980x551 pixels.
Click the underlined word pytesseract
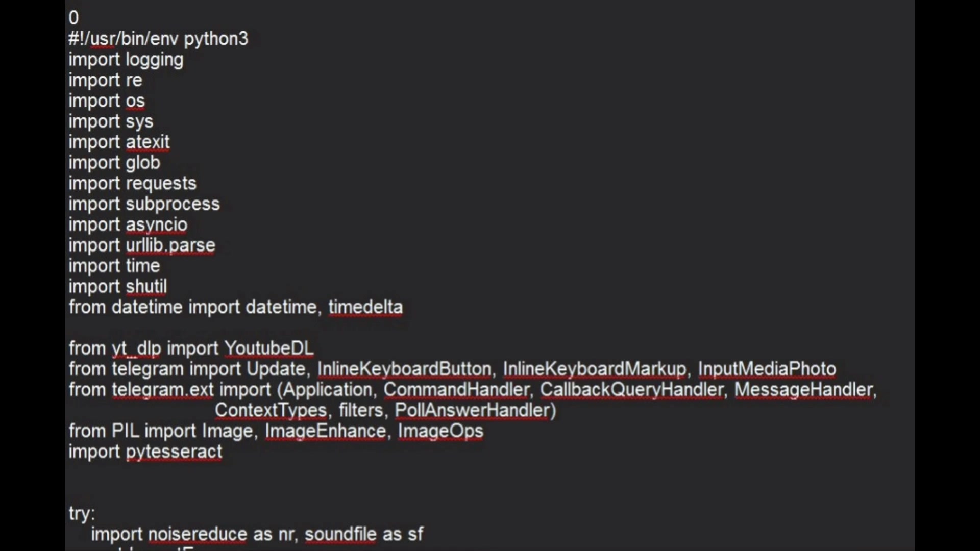(174, 452)
